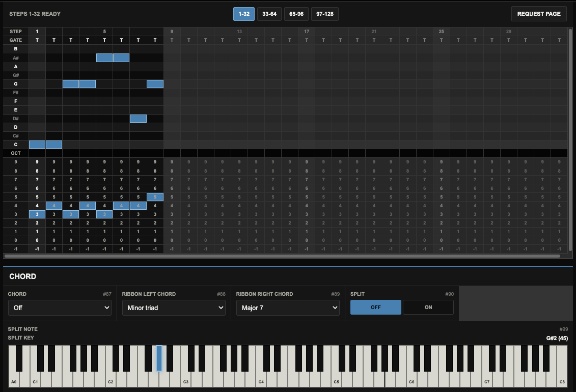This screenshot has height=392, width=576.
Task: Click the CHORD section heading
Action: (x=23, y=276)
